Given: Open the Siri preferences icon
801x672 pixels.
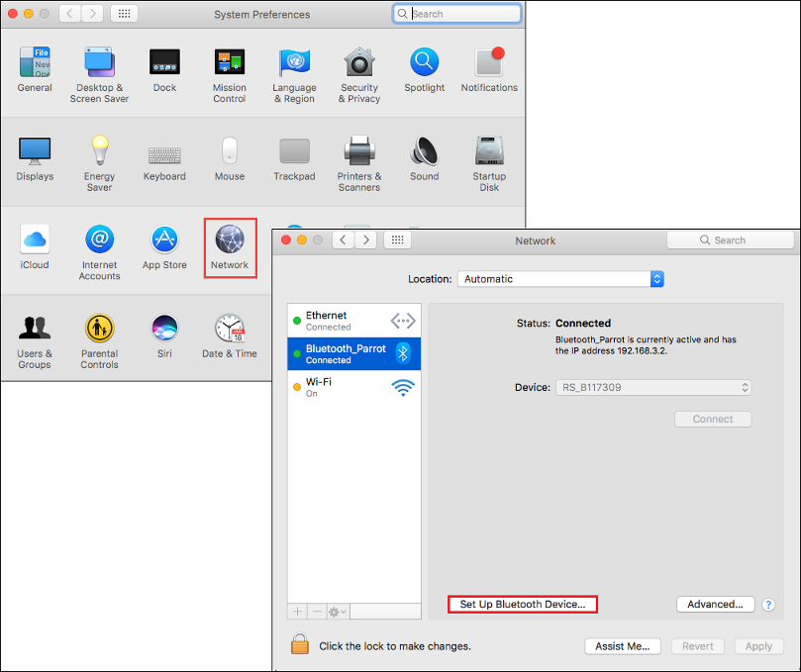Looking at the screenshot, I should (x=164, y=329).
